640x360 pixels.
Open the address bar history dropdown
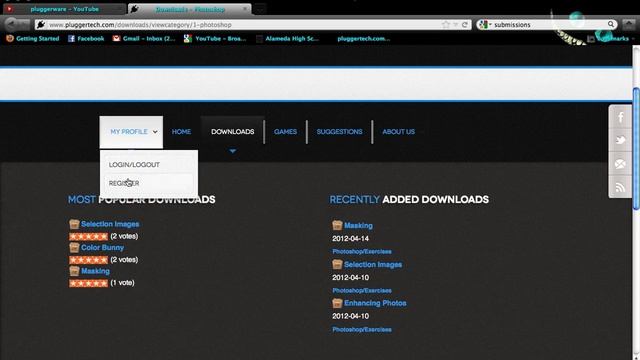coord(456,25)
